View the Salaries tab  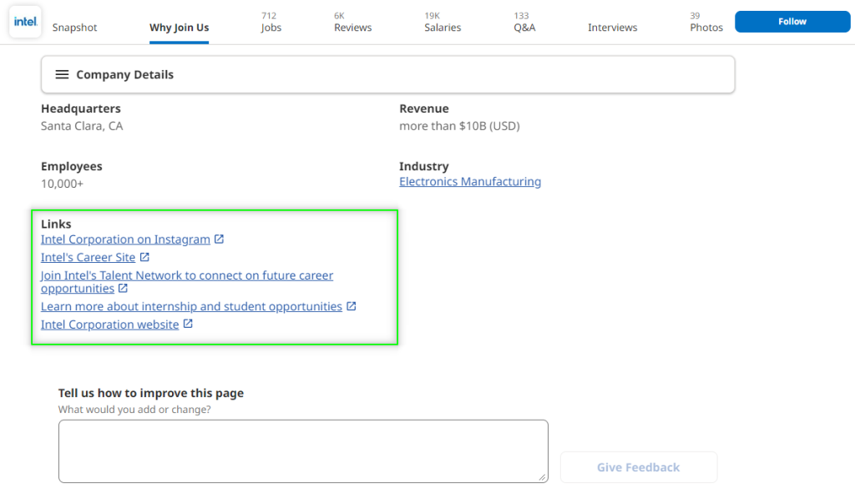442,23
